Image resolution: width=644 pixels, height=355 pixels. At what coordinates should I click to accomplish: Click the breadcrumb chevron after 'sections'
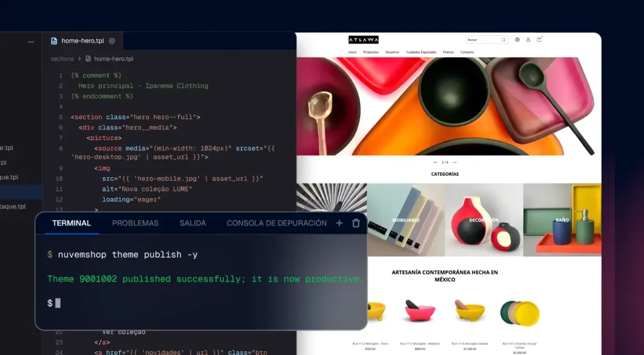[79, 59]
